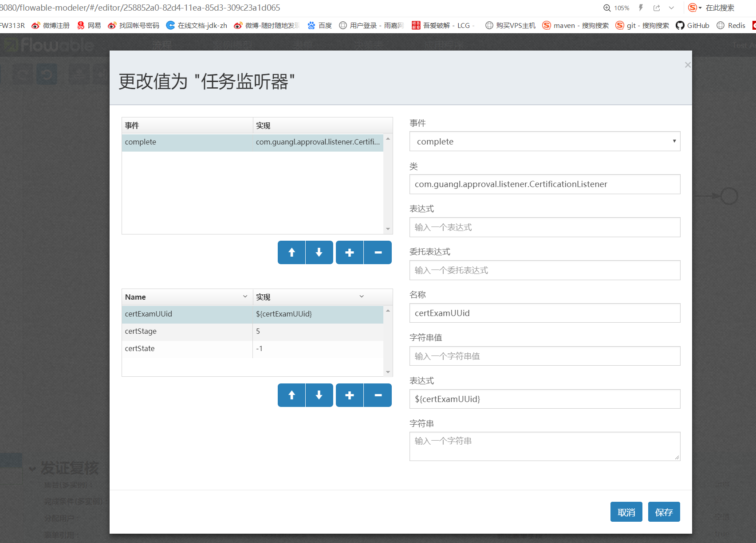Add a new field below the fields table
Image resolution: width=756 pixels, height=543 pixels.
tap(349, 395)
